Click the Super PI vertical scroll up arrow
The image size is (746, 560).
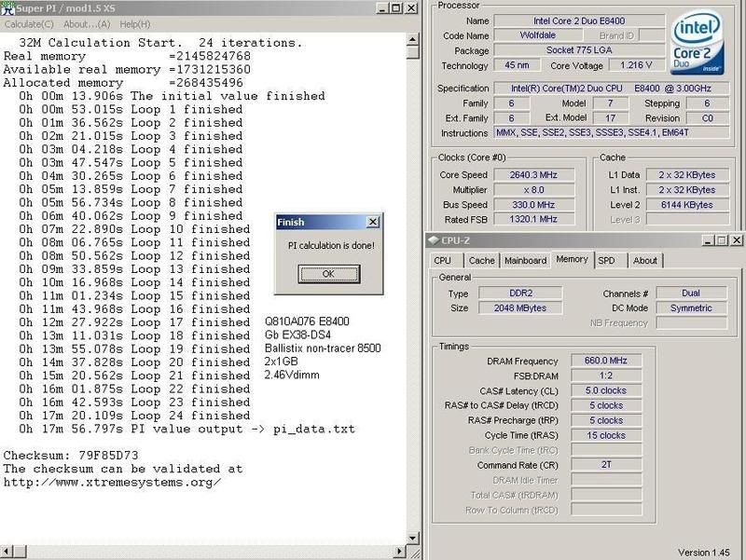pyautogui.click(x=411, y=38)
